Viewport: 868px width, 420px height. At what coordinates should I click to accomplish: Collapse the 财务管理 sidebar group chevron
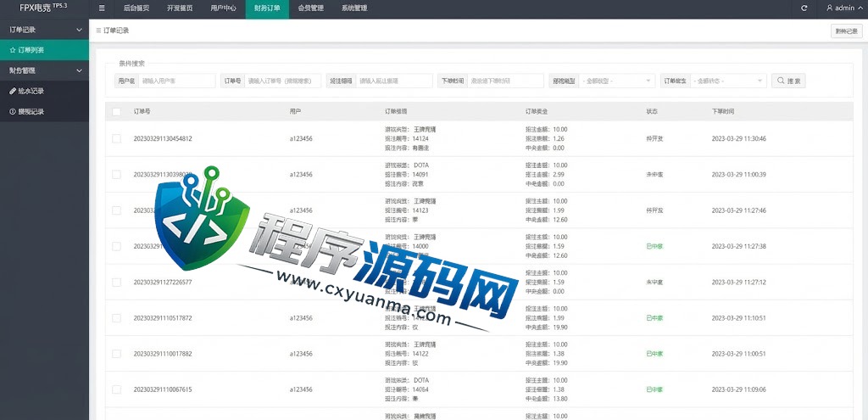coord(79,71)
